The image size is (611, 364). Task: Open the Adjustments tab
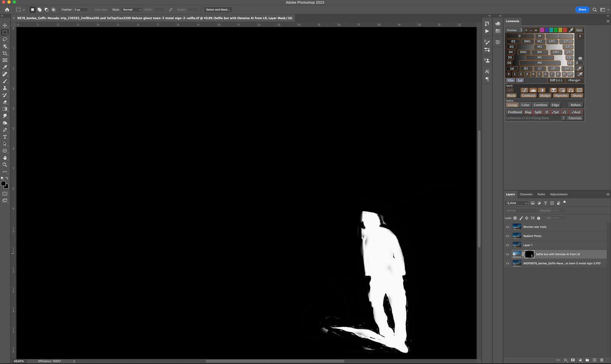(558, 194)
